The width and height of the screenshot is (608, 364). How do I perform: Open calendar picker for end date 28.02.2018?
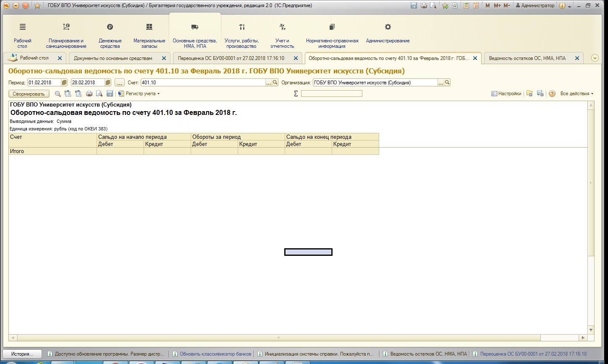point(108,83)
